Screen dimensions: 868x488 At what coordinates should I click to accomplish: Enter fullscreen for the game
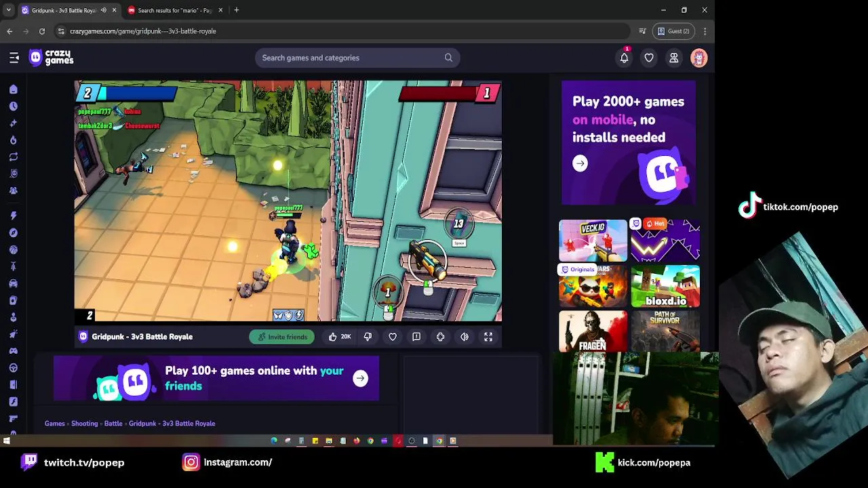pyautogui.click(x=488, y=337)
